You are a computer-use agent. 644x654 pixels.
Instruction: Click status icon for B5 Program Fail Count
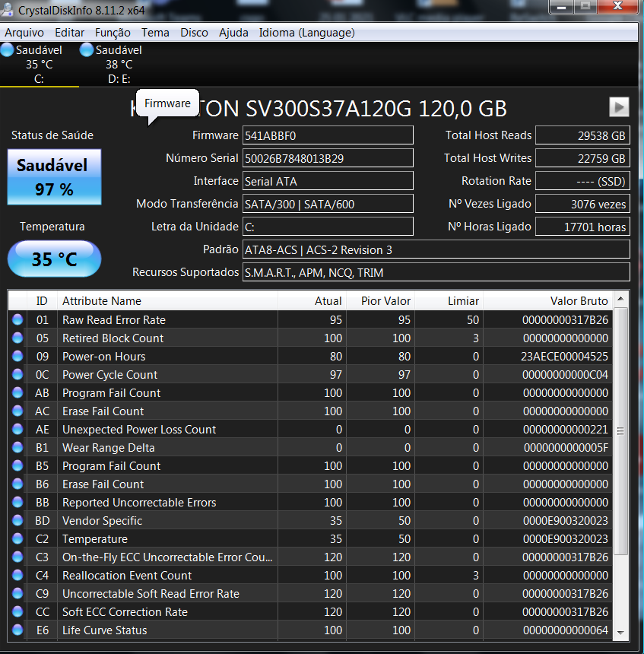click(x=17, y=465)
